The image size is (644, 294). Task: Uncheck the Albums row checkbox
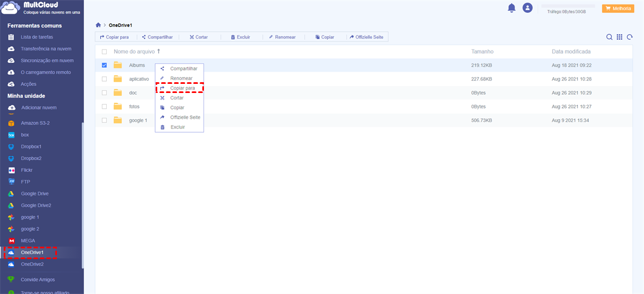pyautogui.click(x=104, y=65)
